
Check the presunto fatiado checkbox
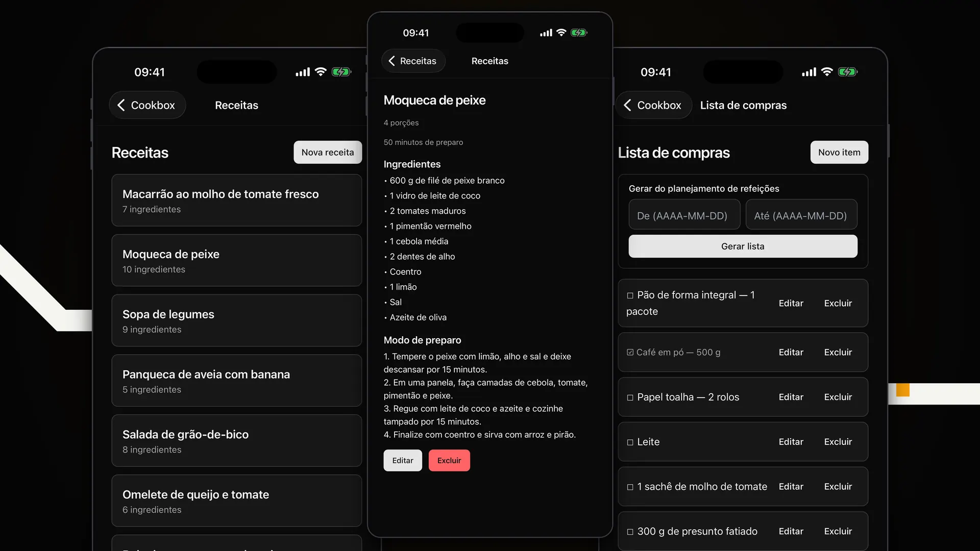[x=630, y=532]
